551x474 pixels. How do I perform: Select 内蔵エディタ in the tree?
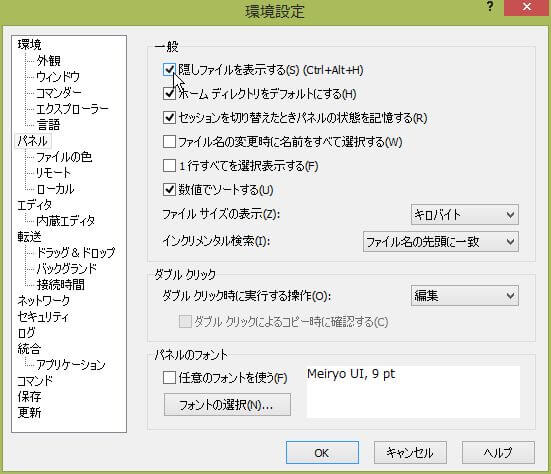pyautogui.click(x=65, y=221)
